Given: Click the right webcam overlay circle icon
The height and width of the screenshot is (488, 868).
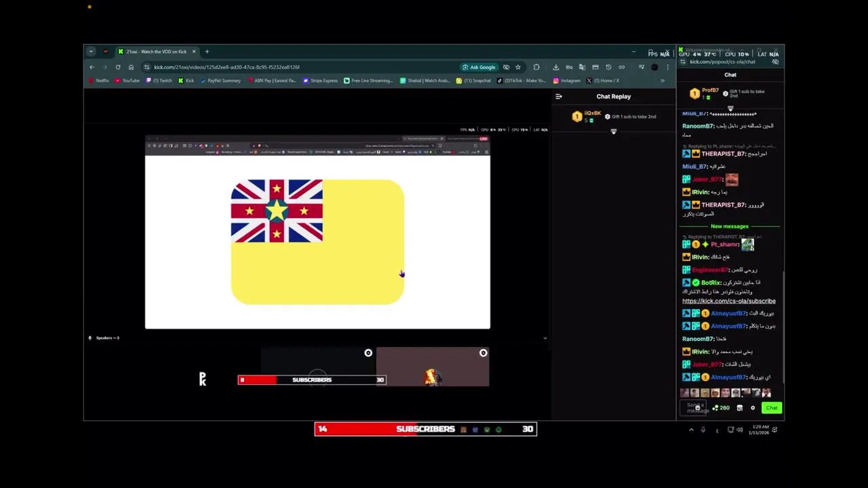Looking at the screenshot, I should (x=483, y=353).
